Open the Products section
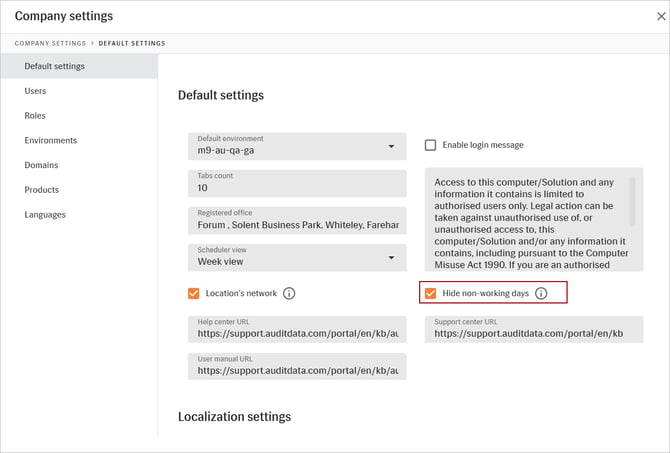 click(x=41, y=190)
